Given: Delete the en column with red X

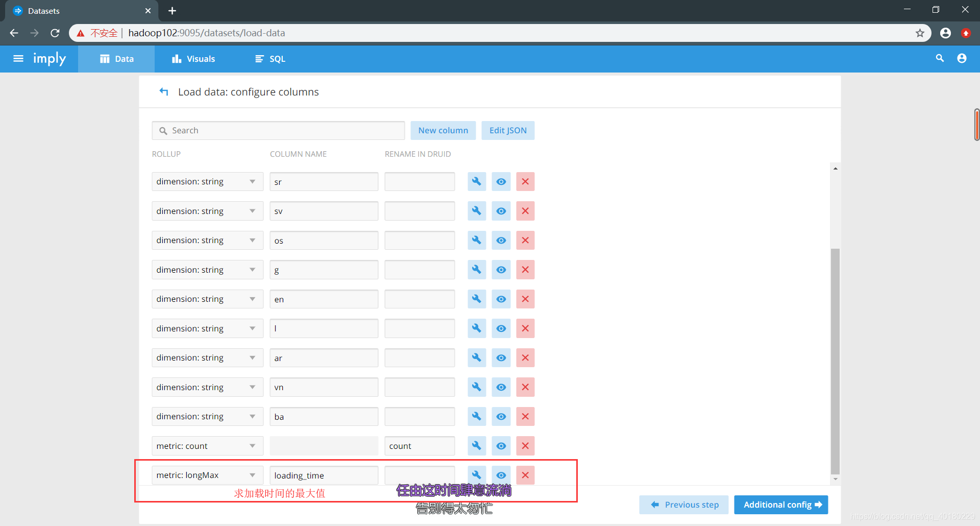Looking at the screenshot, I should point(525,299).
